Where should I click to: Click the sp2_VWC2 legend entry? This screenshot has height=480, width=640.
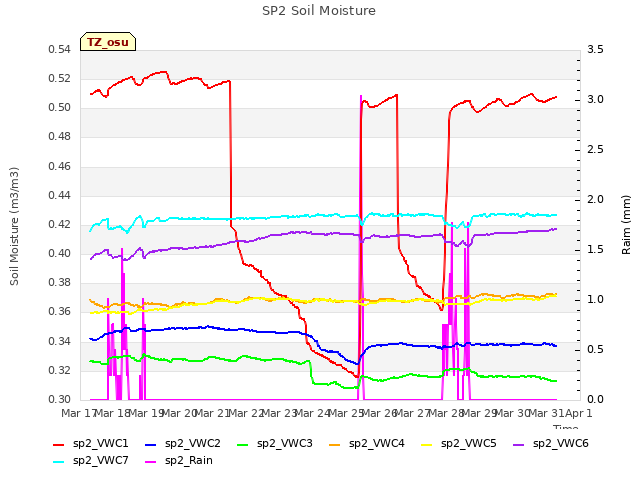click(183, 444)
